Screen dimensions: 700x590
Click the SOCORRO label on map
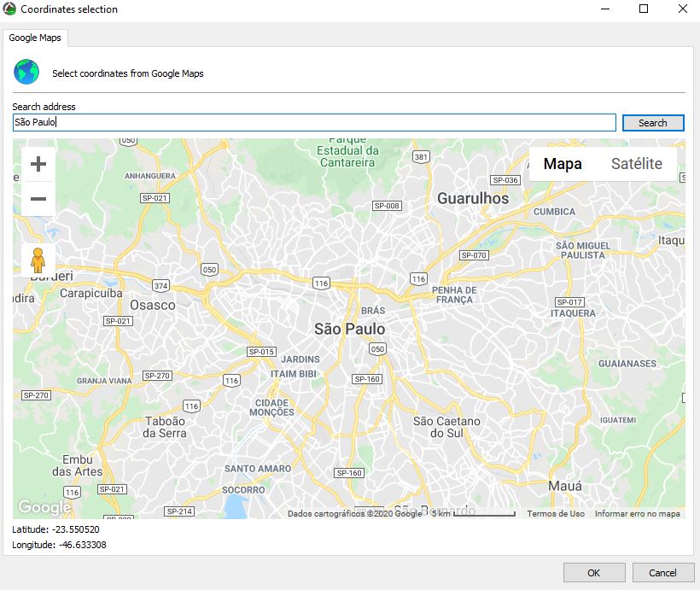pos(243,490)
